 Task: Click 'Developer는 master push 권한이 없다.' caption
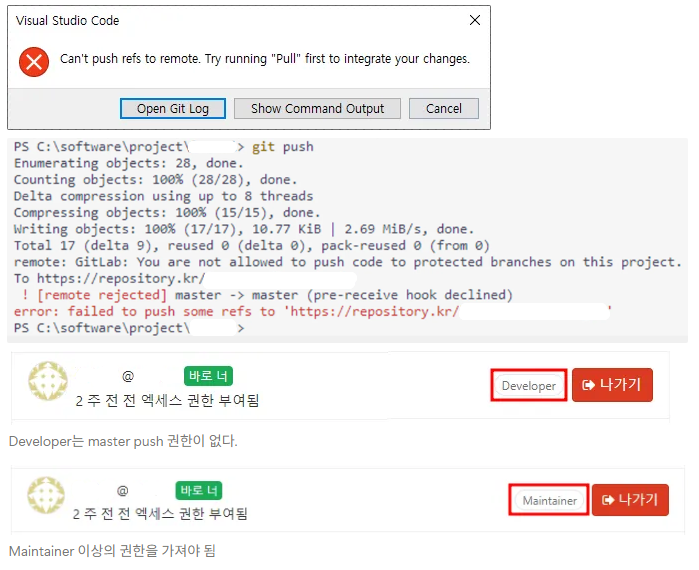point(123,441)
